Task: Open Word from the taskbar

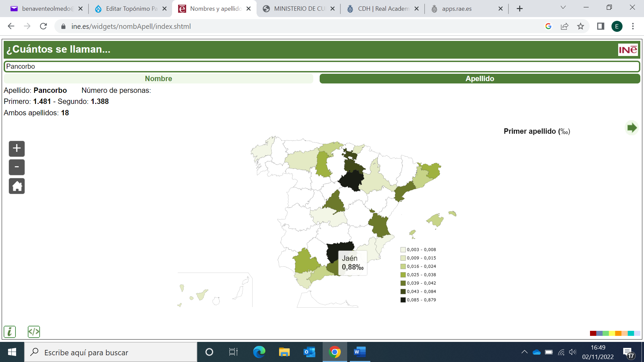Action: (x=360, y=352)
